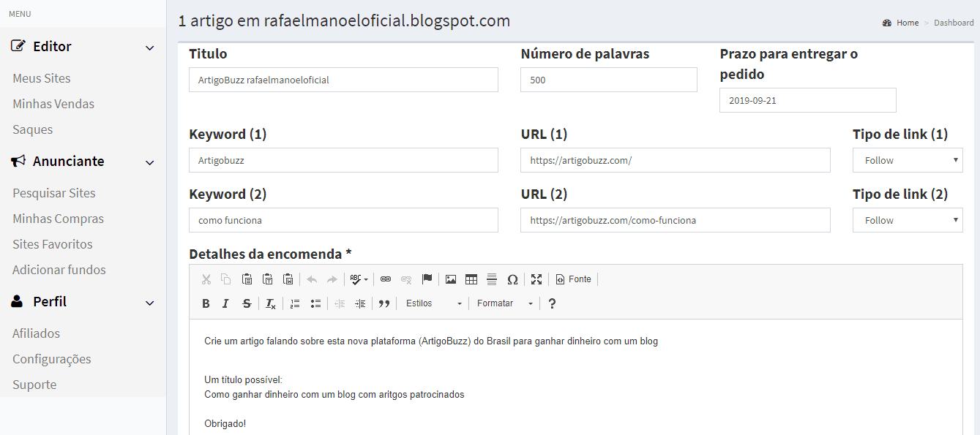Open Minhas Vendas in sidebar
The width and height of the screenshot is (980, 435).
[53, 104]
